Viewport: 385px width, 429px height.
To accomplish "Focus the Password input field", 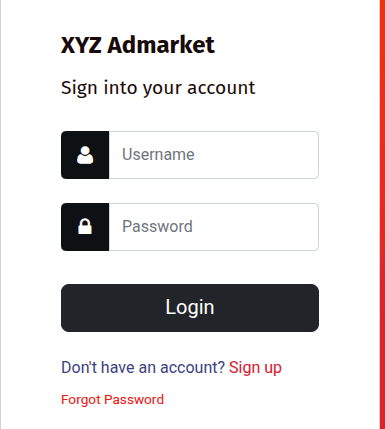I will click(x=214, y=227).
